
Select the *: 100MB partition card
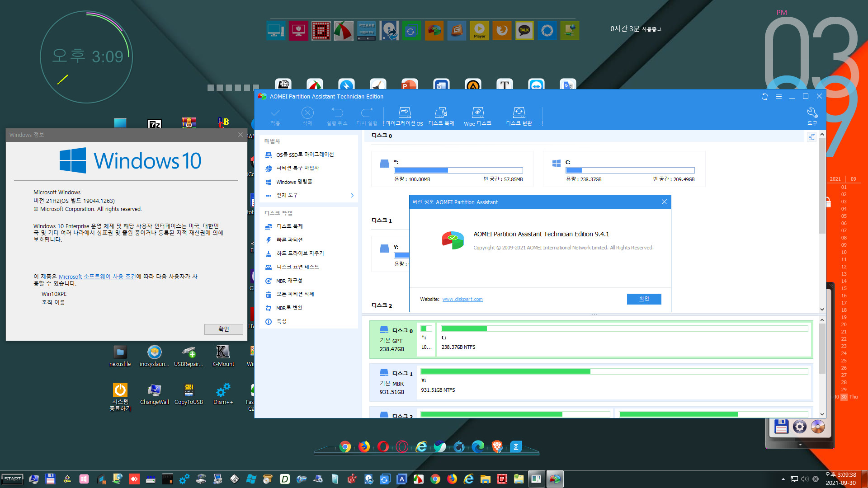pos(452,169)
